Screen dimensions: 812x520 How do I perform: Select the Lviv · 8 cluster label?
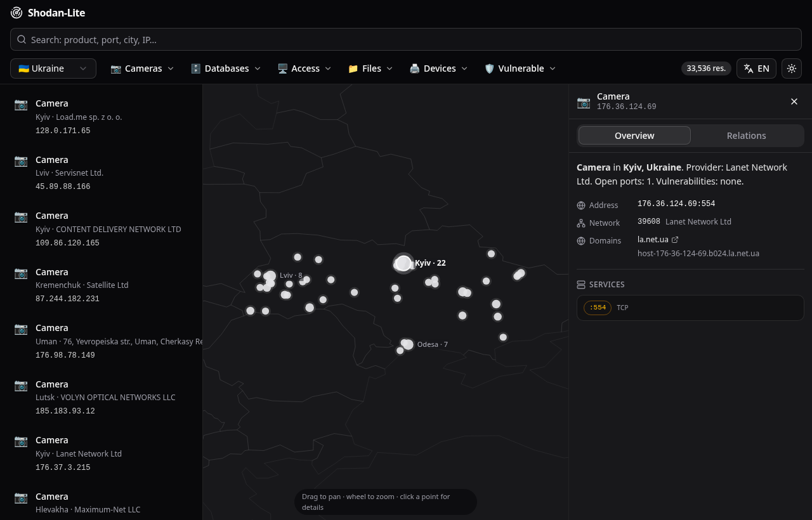pyautogui.click(x=291, y=275)
